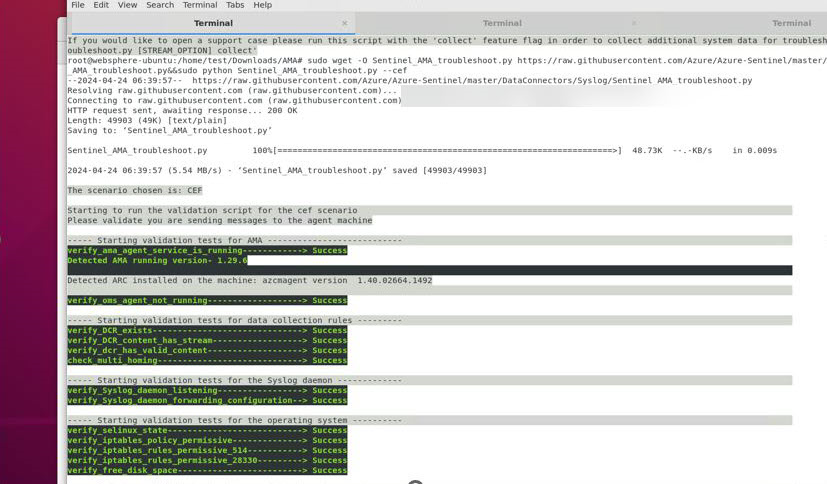Close the second Terminal tab

coord(634,23)
